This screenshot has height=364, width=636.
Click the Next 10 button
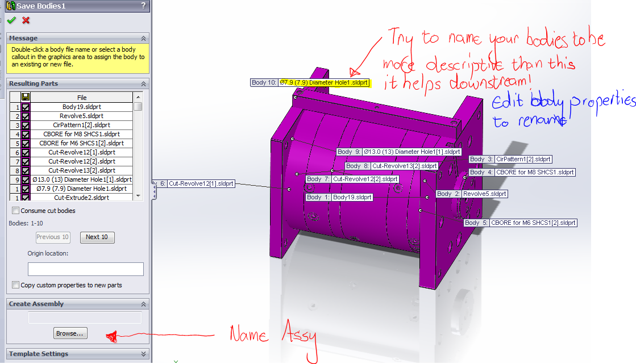tap(97, 237)
